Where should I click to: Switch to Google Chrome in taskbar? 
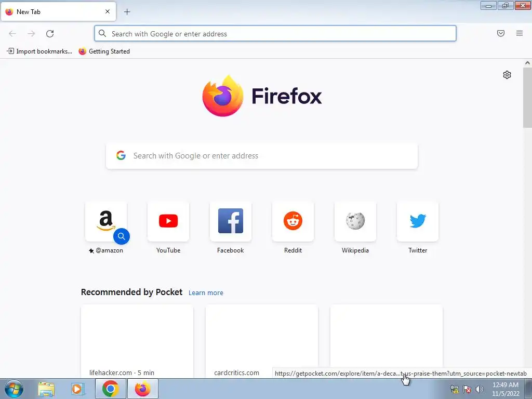[110, 389]
